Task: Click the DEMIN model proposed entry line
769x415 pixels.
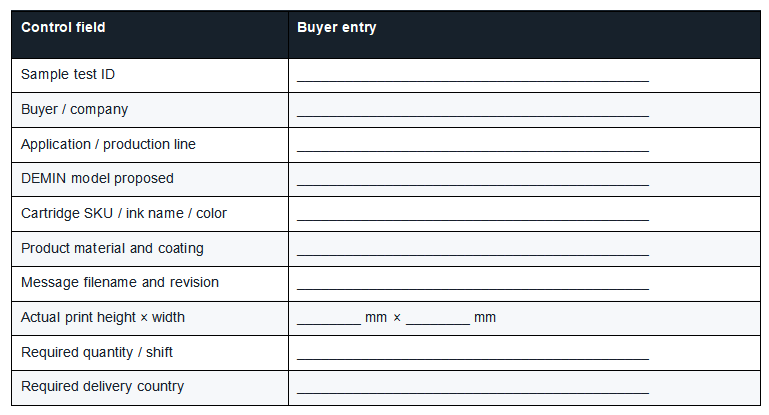Action: pos(473,180)
